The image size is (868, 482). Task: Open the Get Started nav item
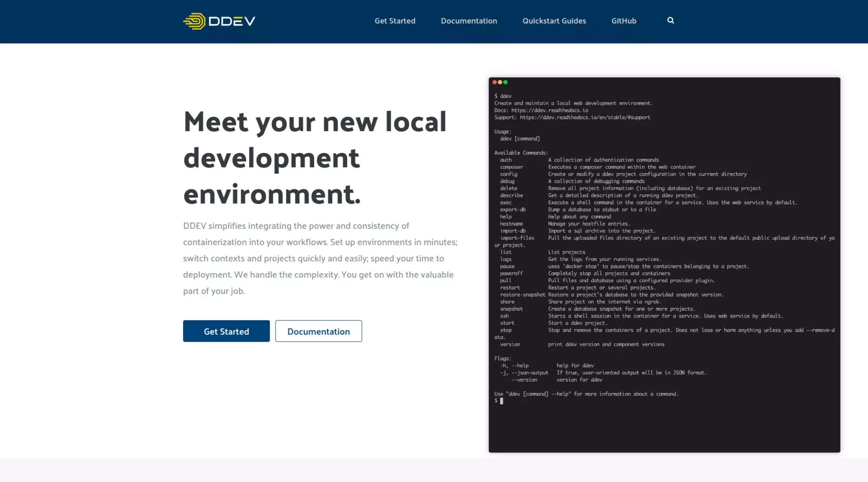tap(395, 21)
